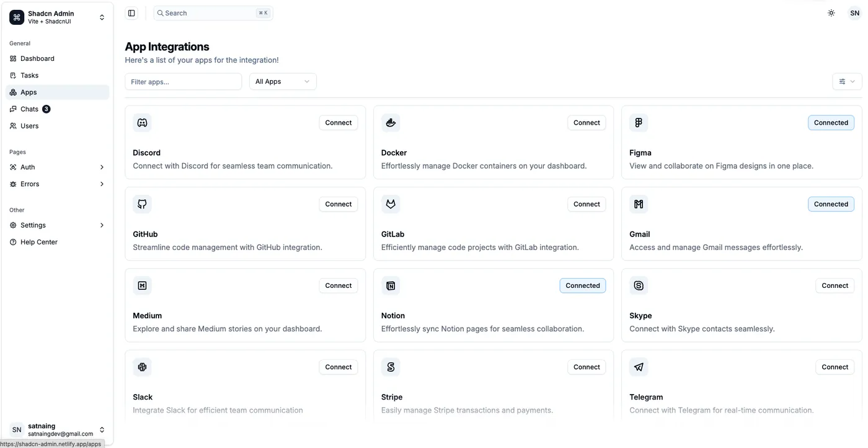Open Users in sidebar

[57, 126]
